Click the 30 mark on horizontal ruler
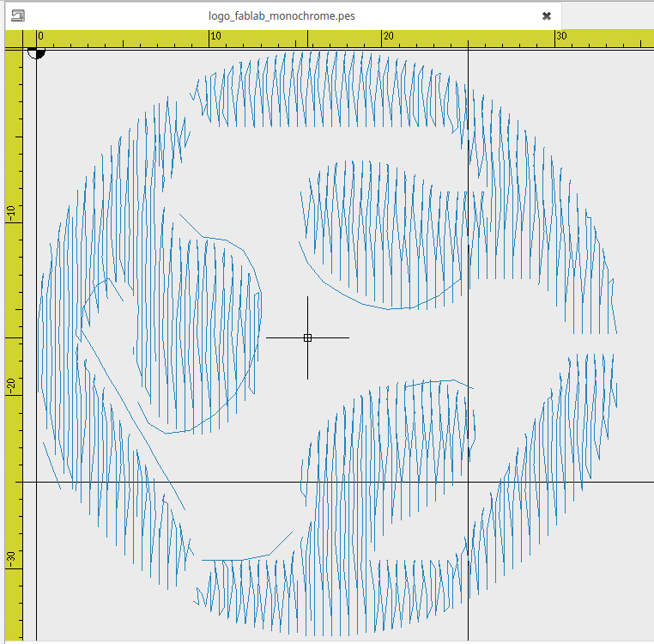Screen dimensions: 654x644 [x=560, y=36]
